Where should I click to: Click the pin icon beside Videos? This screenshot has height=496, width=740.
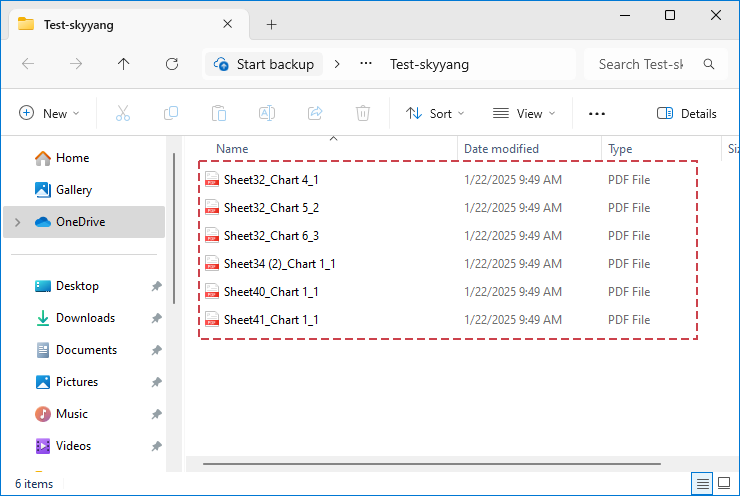pyautogui.click(x=156, y=446)
